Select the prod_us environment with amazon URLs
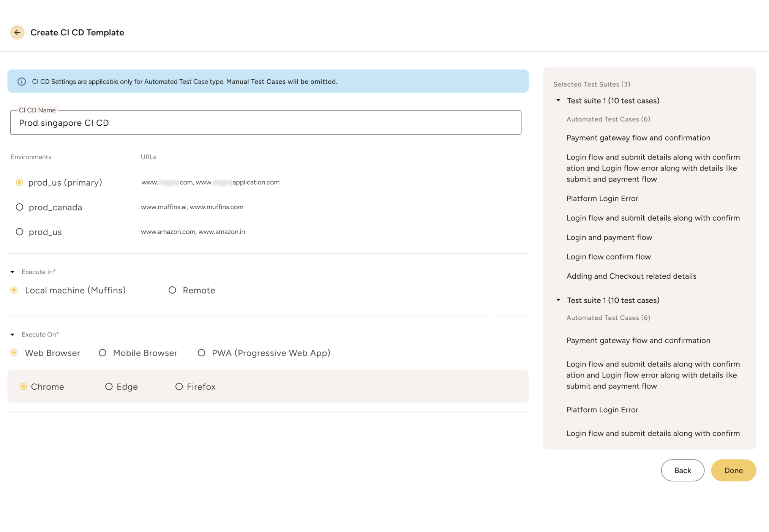 (19, 232)
